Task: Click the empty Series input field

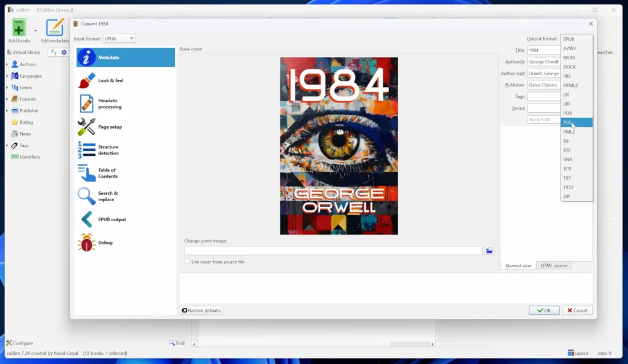Action: [x=543, y=108]
